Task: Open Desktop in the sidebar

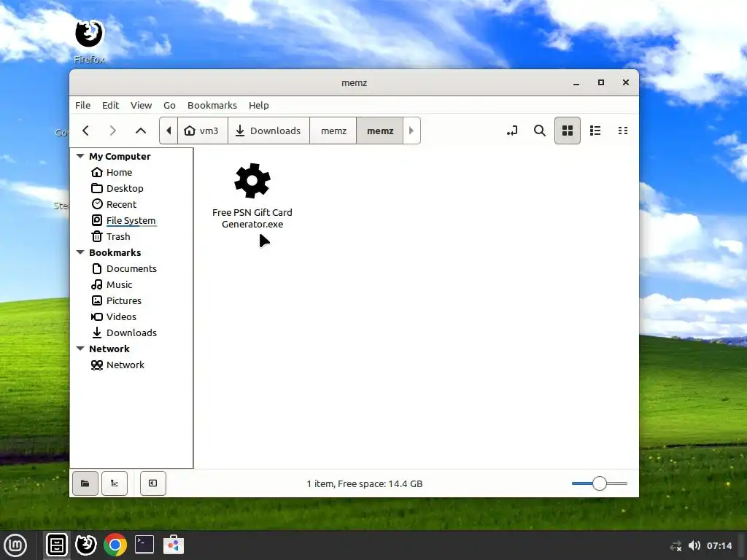Action: pyautogui.click(x=125, y=189)
